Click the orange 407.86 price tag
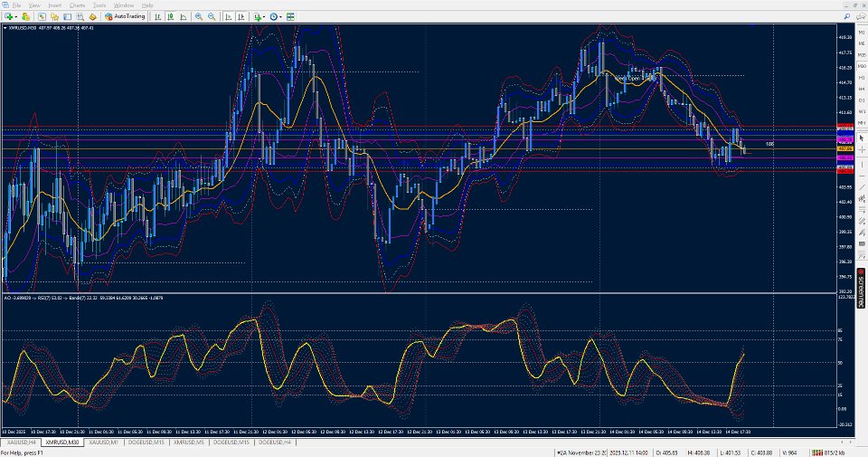Viewport: 868px width, 457px height. point(845,149)
